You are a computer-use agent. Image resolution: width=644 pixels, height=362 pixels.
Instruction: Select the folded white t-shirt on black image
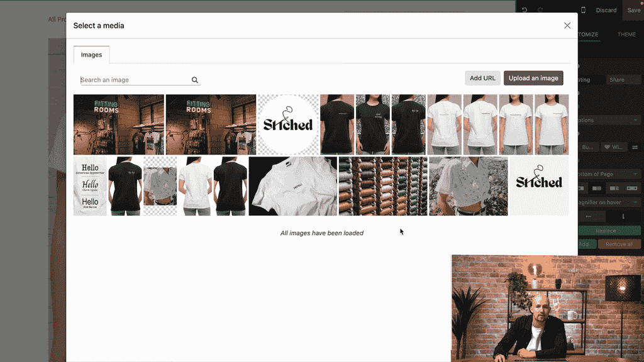[292, 186]
